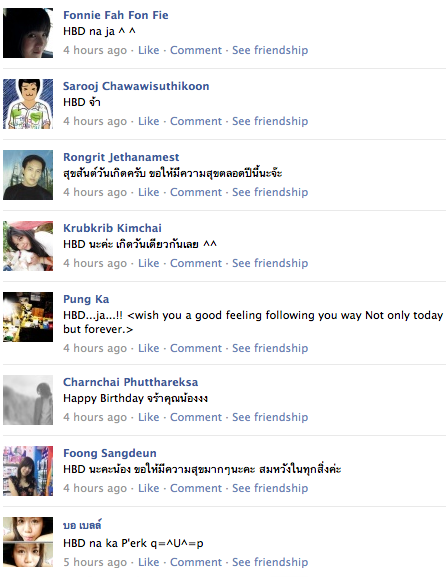
Task: Like Fonnie Fah Fon Fie's post
Action: (x=149, y=50)
